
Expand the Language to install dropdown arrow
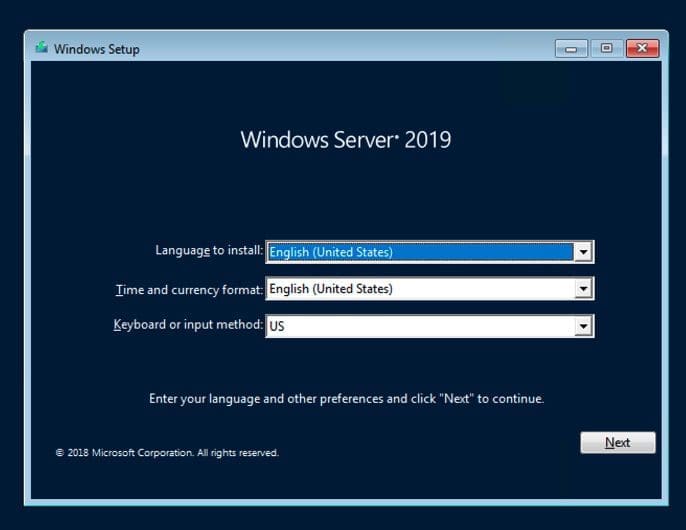point(583,252)
